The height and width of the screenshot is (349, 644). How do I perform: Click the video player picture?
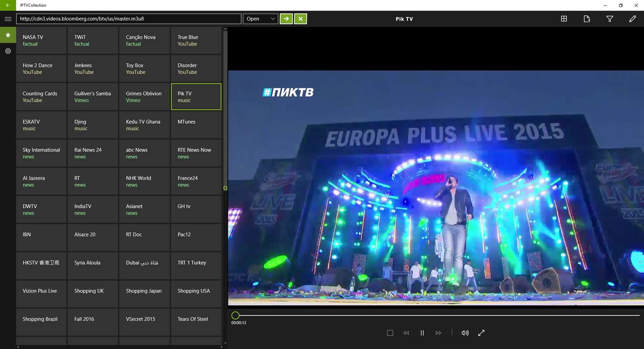436,188
